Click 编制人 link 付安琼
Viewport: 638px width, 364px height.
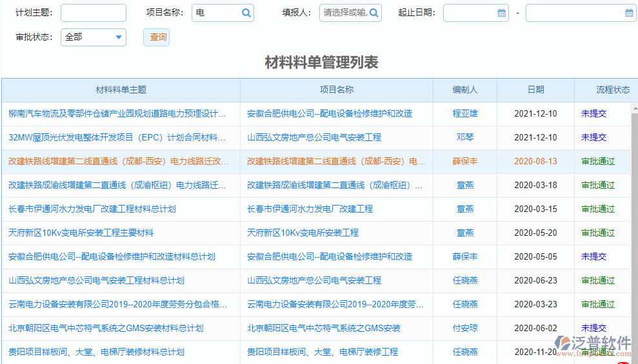[465, 328]
